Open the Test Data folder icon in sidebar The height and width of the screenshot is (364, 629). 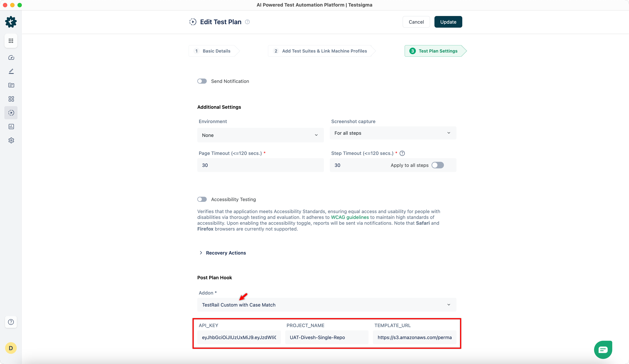coord(11,85)
